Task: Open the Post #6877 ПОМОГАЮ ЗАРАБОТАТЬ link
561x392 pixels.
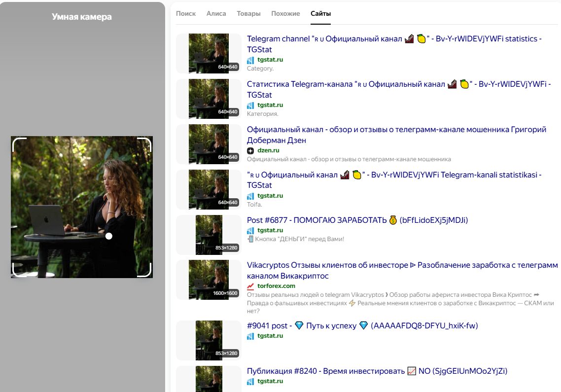Action: (357, 220)
